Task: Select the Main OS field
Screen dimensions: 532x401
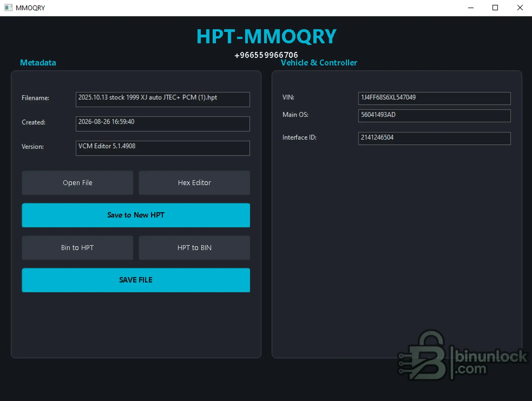Action: coord(434,116)
